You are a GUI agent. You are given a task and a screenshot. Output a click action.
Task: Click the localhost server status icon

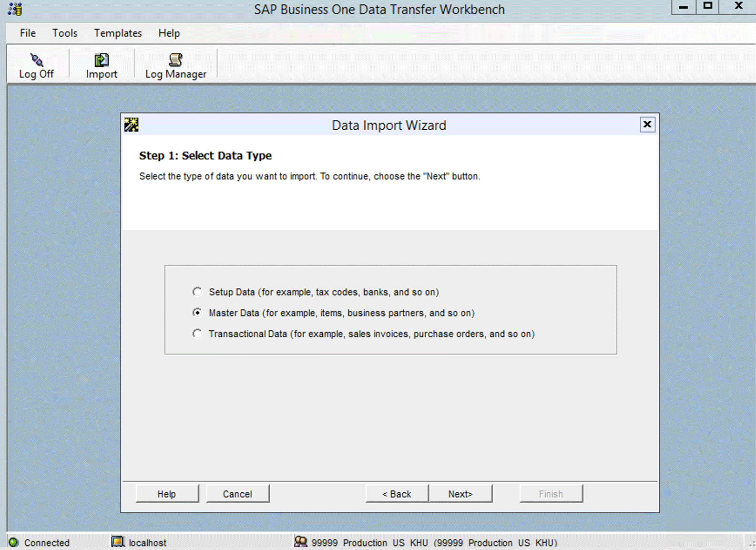coord(117,542)
